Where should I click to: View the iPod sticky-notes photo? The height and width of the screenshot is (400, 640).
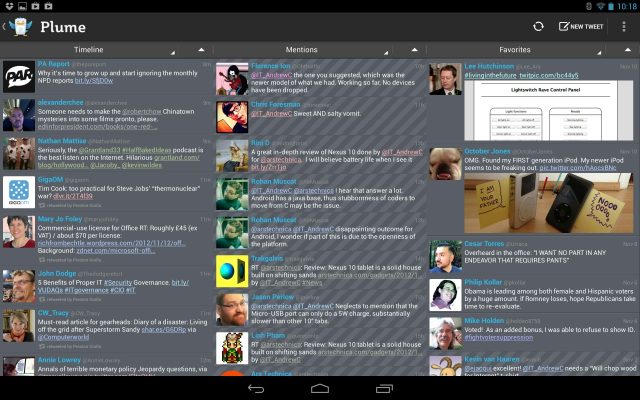click(549, 203)
